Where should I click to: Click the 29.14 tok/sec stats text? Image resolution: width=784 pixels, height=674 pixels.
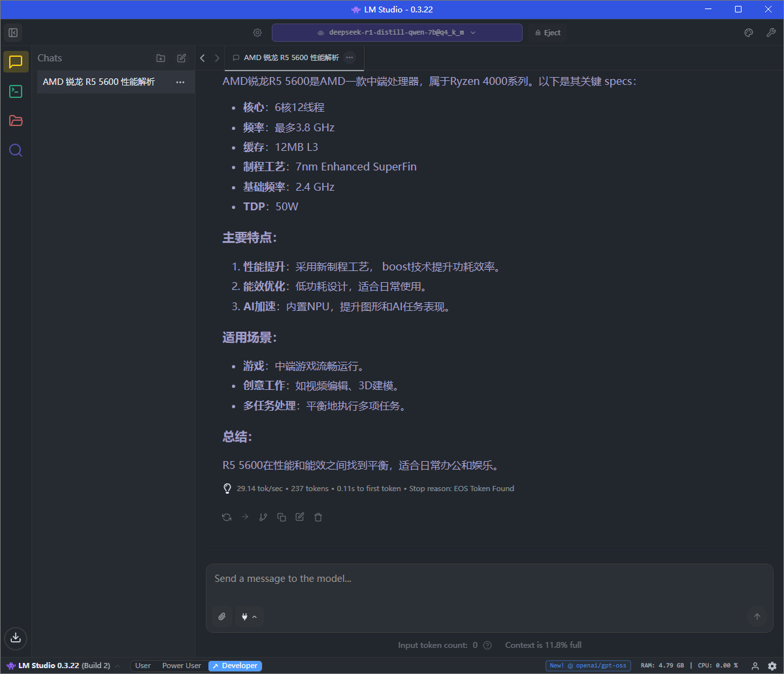pyautogui.click(x=259, y=489)
